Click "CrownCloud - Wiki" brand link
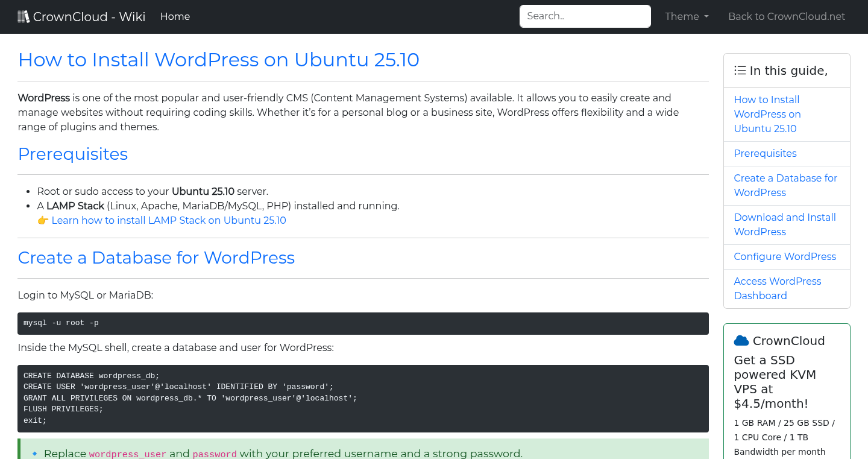The width and height of the screenshot is (868, 459). 81,16
